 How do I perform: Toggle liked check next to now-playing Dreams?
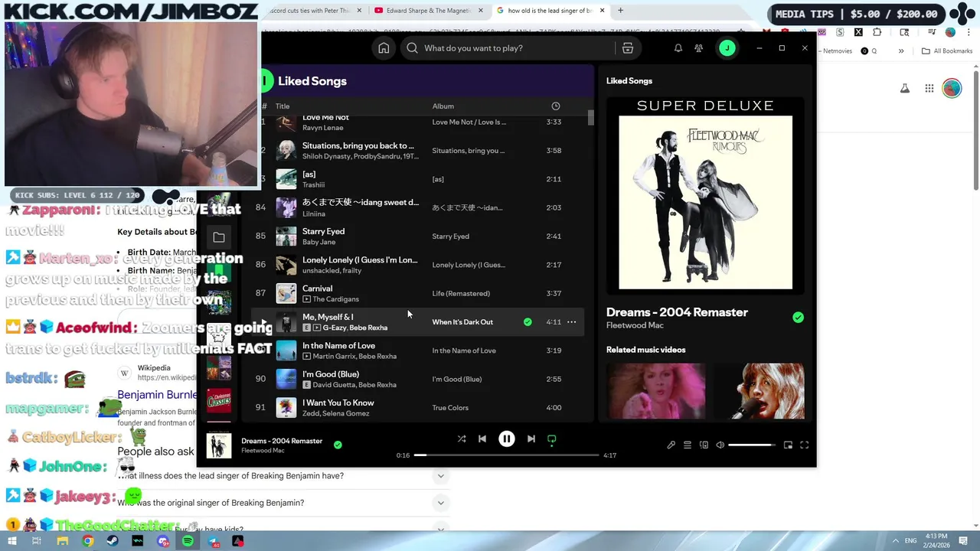pos(338,445)
